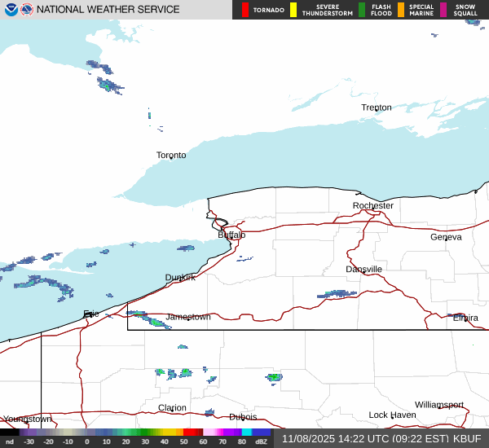Image resolution: width=489 pixels, height=448 pixels.
Task: Click the Toronto city label
Action: 171,155
